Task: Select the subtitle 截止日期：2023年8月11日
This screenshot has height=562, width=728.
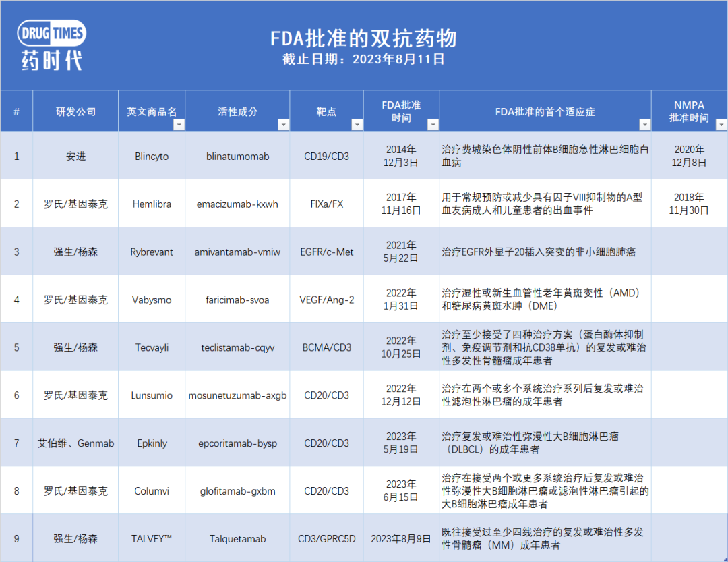Action: coord(363,59)
